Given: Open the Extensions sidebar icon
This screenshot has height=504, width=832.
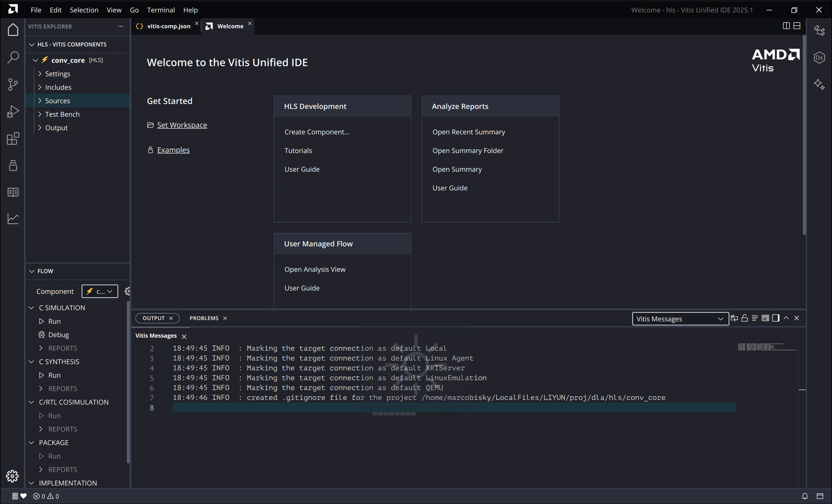Looking at the screenshot, I should pyautogui.click(x=13, y=138).
